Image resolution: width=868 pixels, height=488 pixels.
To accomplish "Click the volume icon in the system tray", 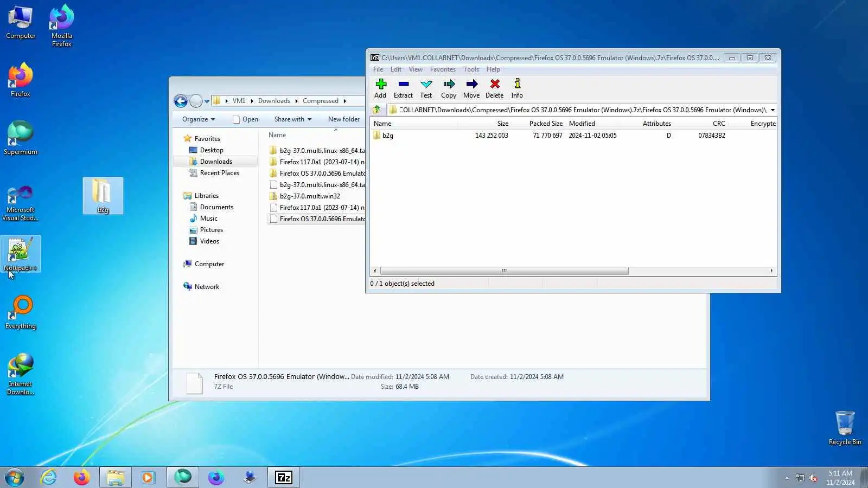I will (813, 478).
